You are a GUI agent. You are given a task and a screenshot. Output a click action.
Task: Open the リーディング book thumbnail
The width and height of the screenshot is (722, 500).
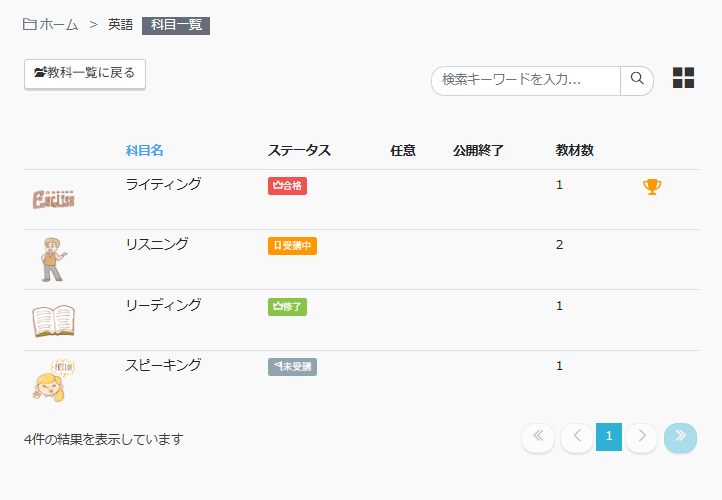click(x=53, y=321)
